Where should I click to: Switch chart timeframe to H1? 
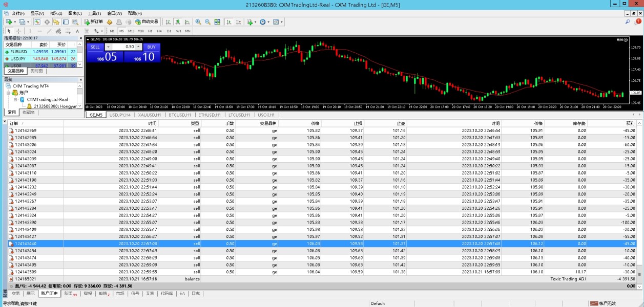[x=150, y=31]
